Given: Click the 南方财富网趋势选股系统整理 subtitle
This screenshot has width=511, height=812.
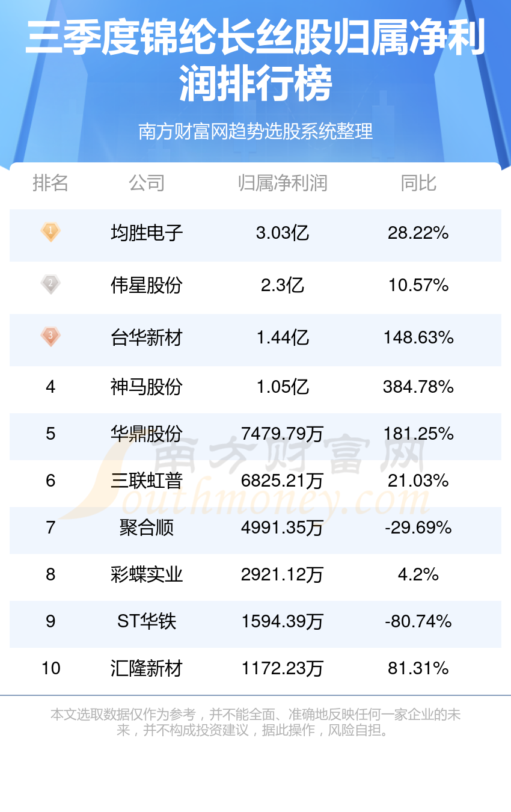Looking at the screenshot, I should (255, 131).
